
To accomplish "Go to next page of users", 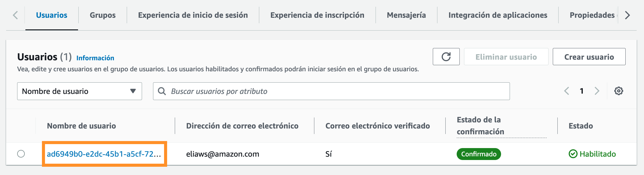I will click(x=597, y=91).
